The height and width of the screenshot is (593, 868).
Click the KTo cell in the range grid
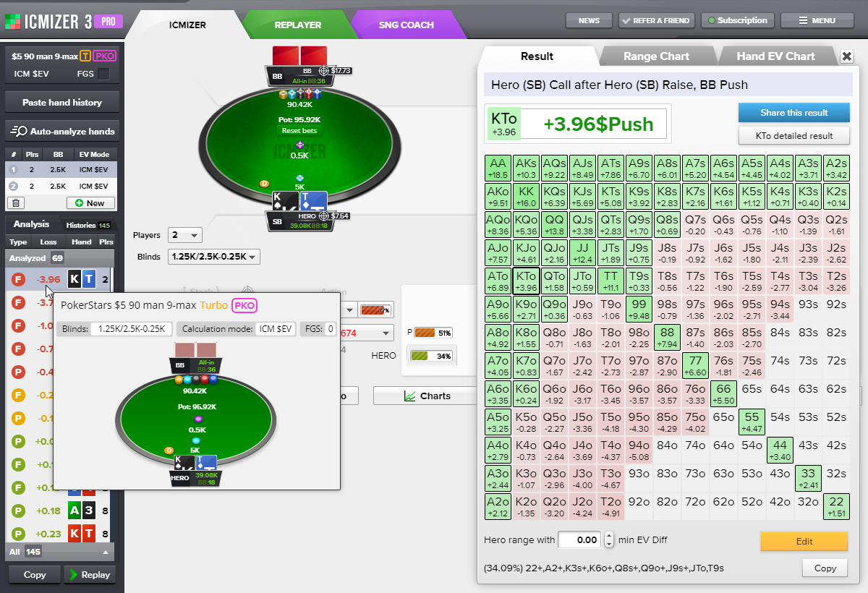point(527,281)
